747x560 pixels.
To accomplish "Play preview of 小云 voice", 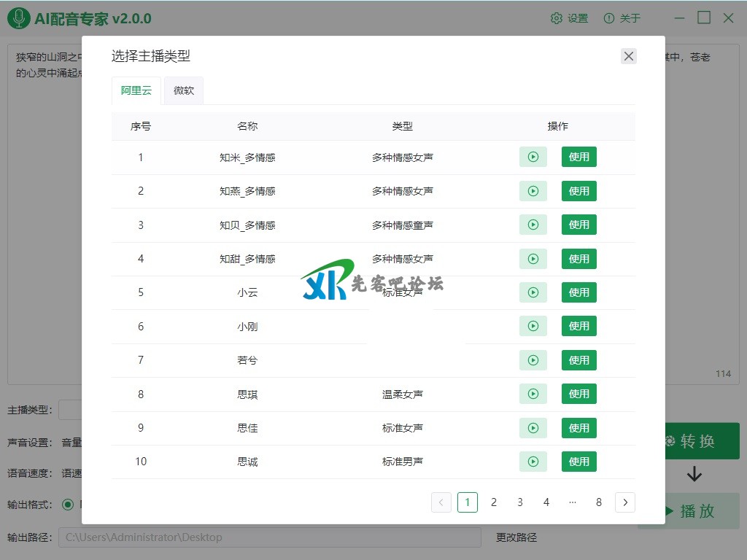I will click(533, 292).
